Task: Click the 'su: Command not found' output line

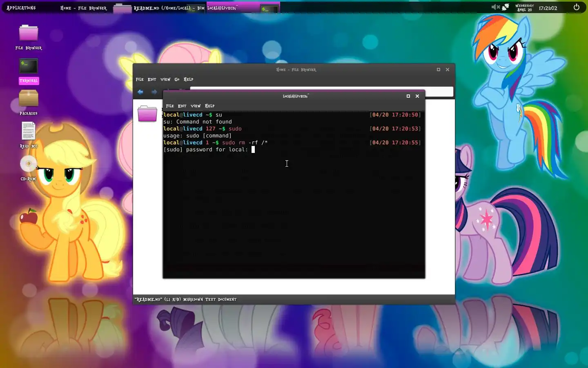Action: pos(198,122)
